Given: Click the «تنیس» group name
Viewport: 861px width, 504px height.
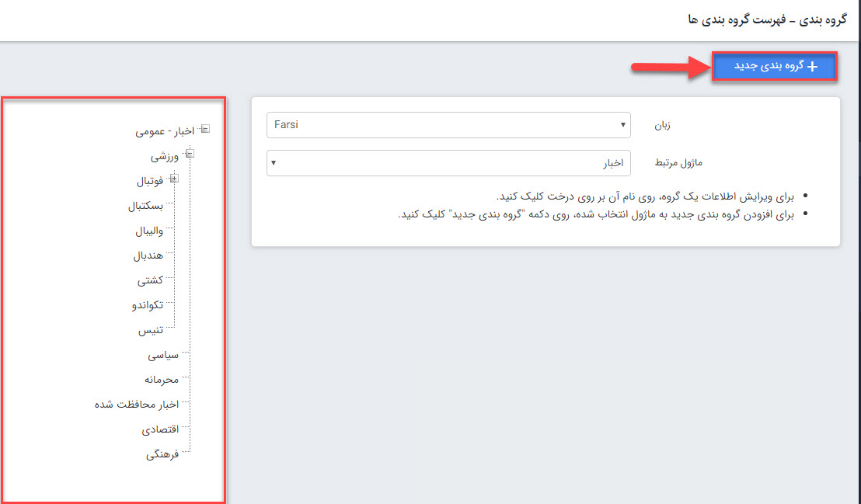Looking at the screenshot, I should [x=151, y=331].
